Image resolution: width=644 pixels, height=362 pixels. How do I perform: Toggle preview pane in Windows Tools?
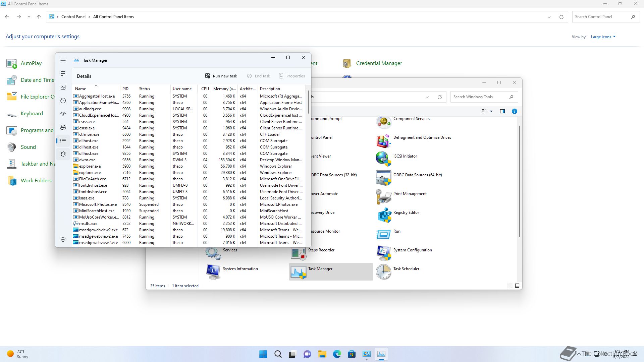click(502, 111)
